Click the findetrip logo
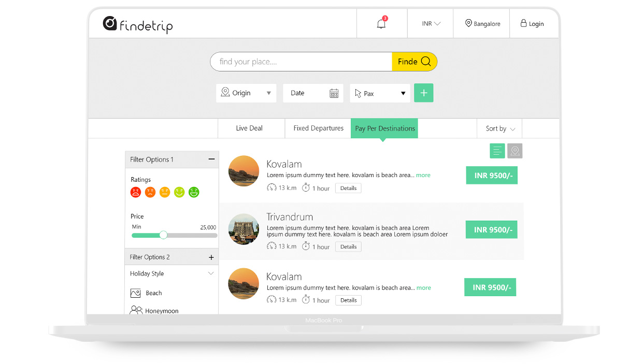The height and width of the screenshot is (364, 644). click(x=138, y=24)
